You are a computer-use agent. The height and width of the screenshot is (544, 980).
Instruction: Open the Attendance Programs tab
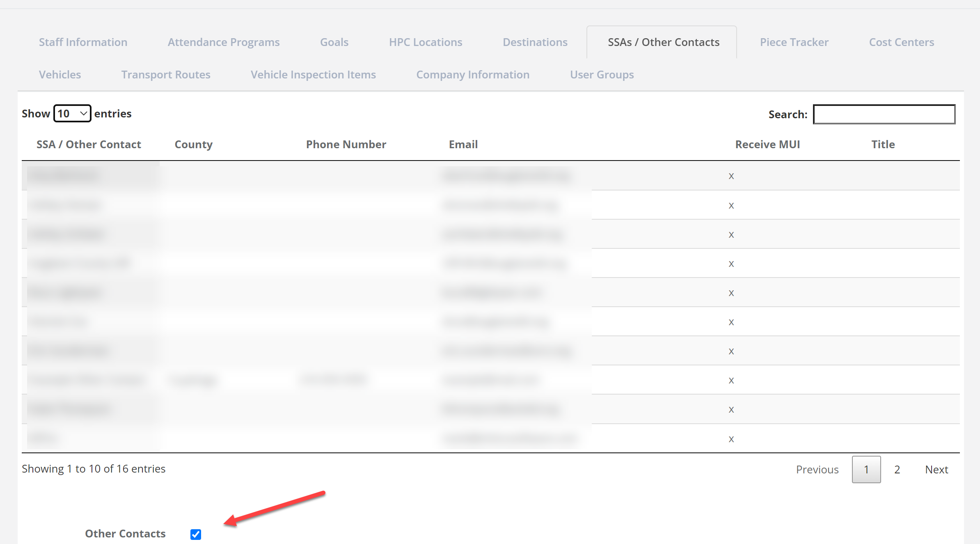223,42
